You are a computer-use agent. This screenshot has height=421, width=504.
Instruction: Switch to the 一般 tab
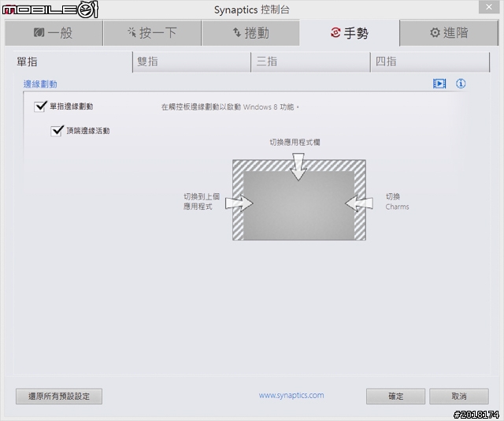54,33
